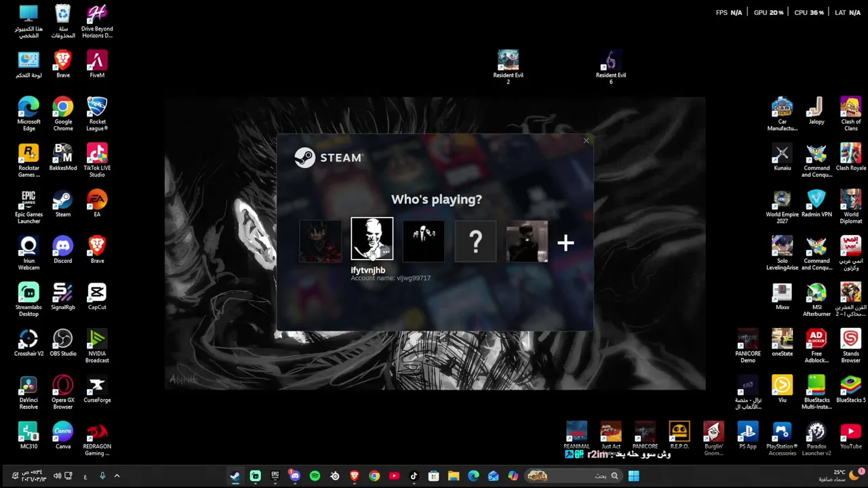Viewport: 868px width, 488px height.
Task: Open BlueStacks 5 desktop icon
Action: tap(850, 388)
